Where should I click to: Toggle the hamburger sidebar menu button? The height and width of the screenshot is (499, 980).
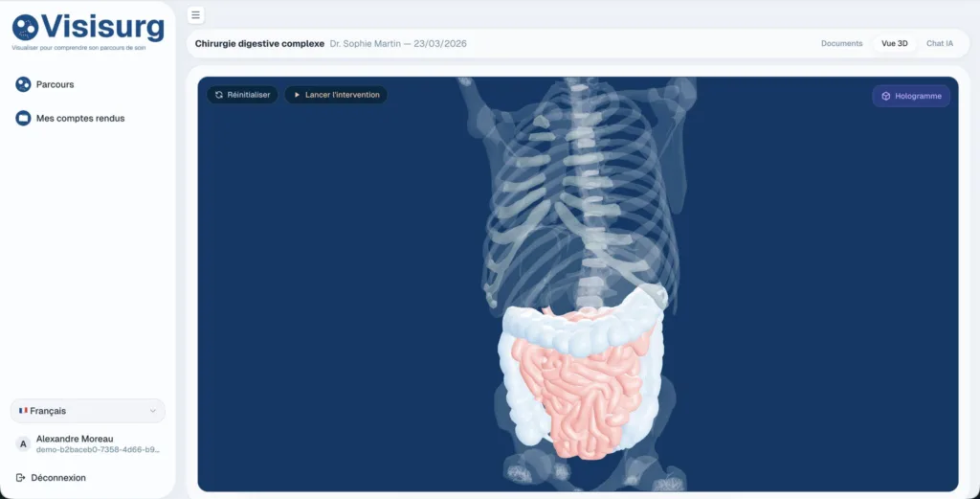pyautogui.click(x=195, y=15)
